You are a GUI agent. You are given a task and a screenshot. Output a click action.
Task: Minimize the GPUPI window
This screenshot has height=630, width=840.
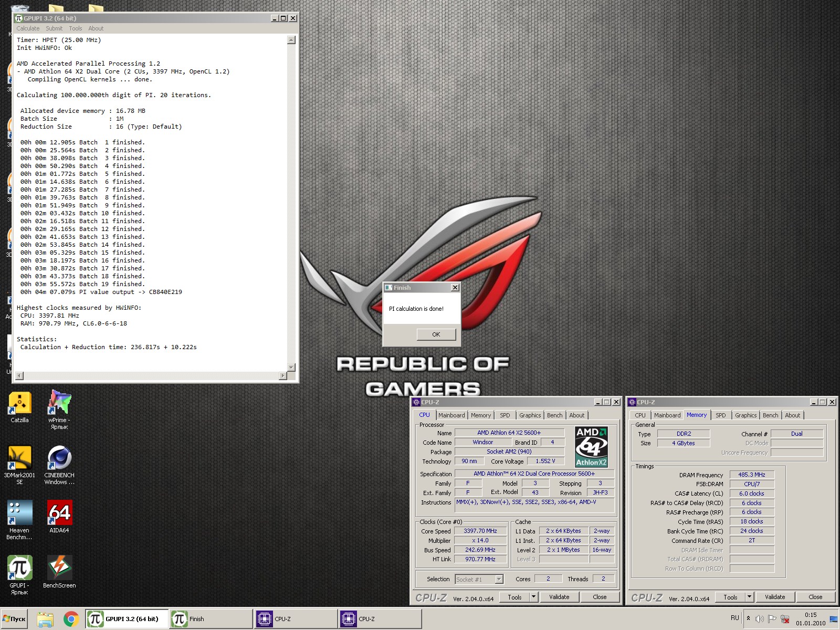[x=275, y=18]
